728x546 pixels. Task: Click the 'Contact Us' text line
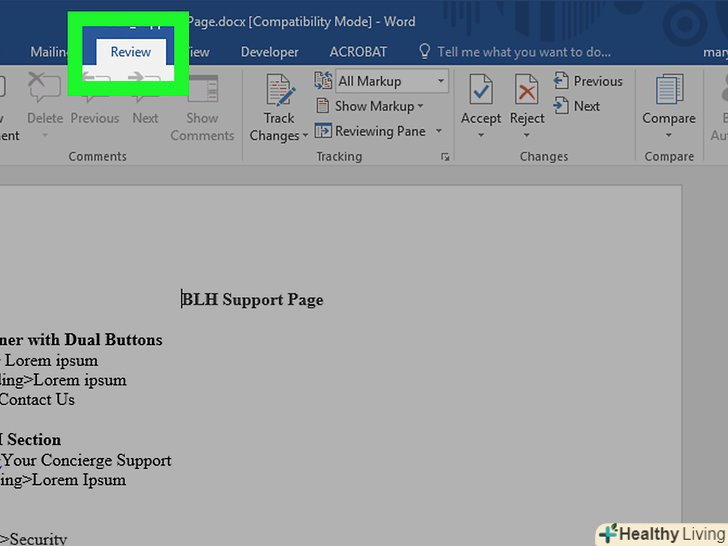pos(37,399)
